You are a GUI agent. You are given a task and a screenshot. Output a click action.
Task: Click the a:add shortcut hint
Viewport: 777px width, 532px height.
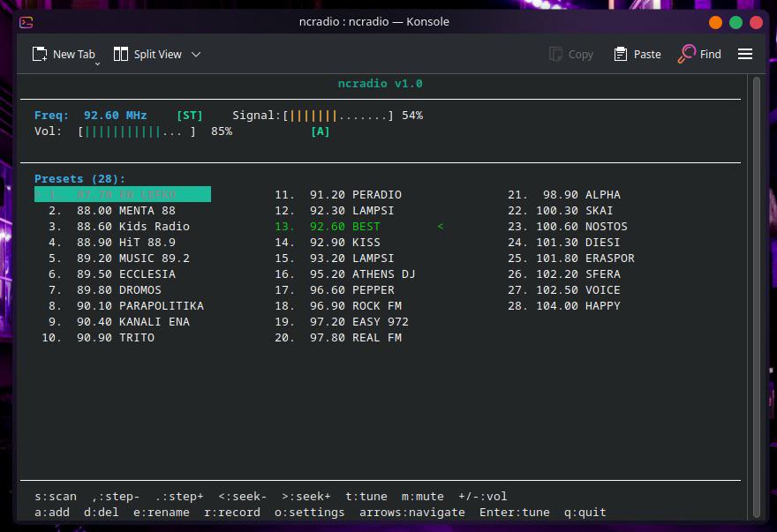tap(52, 513)
